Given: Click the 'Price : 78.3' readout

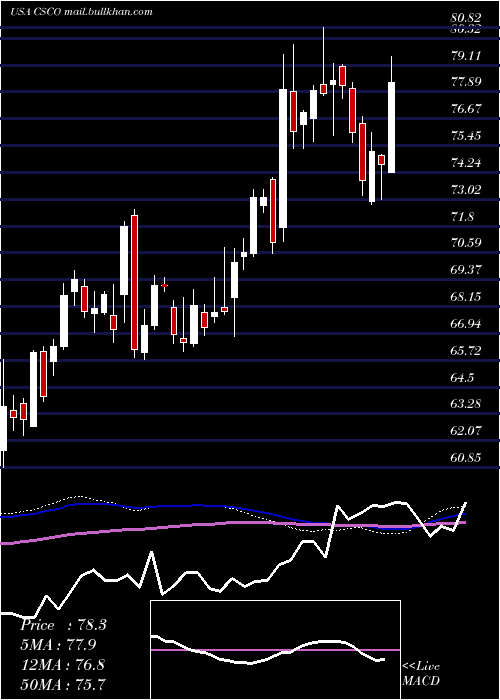Looking at the screenshot, I should [63, 625].
